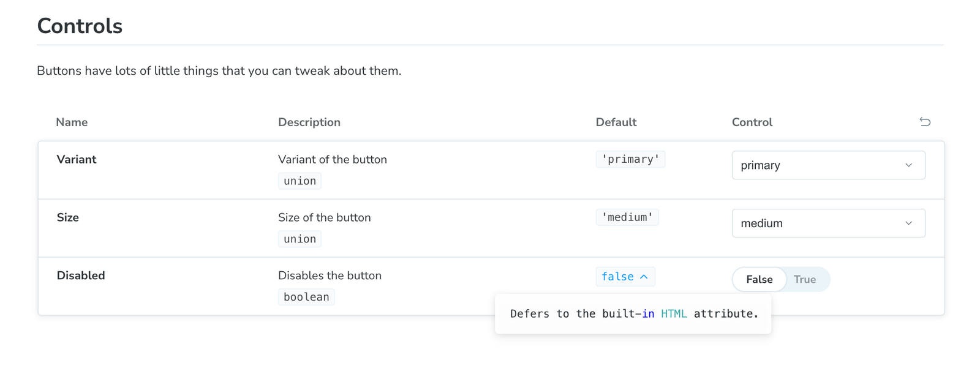Click the 'medium' default value badge

627,217
